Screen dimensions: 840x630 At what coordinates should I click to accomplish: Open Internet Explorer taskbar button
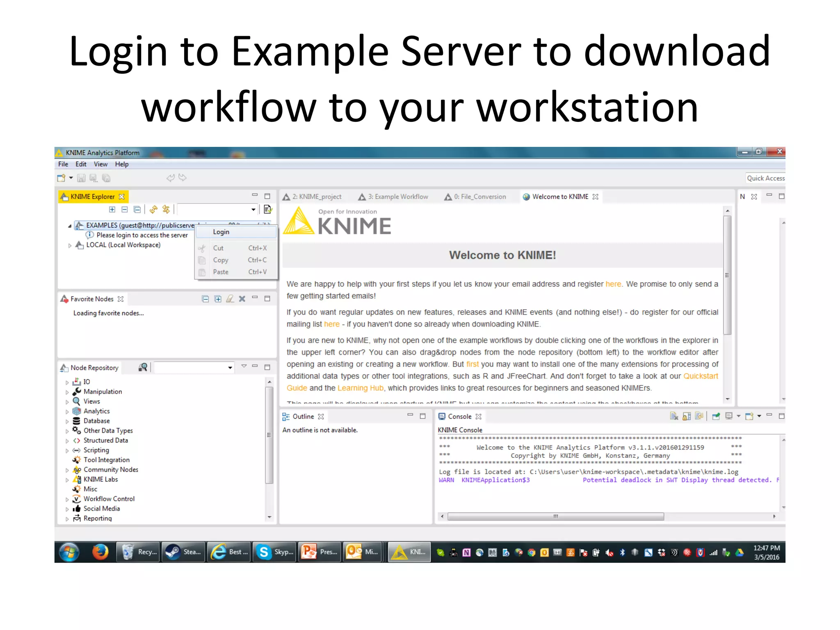[229, 552]
